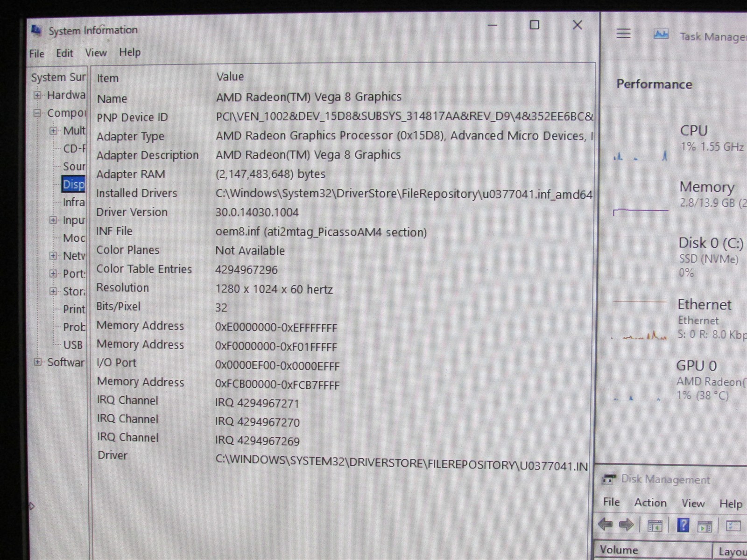
Task: Click the INF File value oem8.inf
Action: [x=321, y=232]
